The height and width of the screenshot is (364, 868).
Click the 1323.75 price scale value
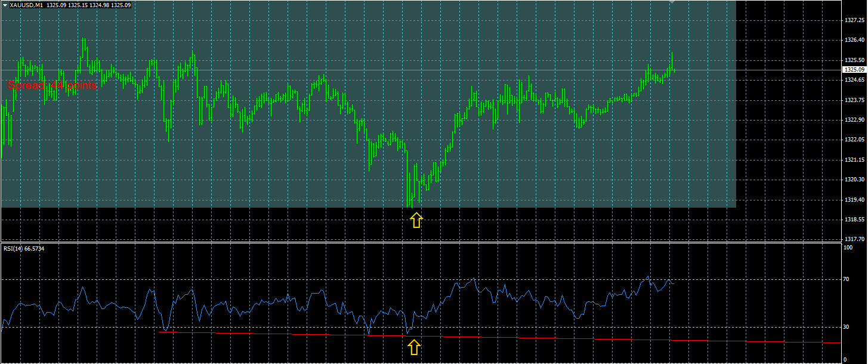coord(855,100)
